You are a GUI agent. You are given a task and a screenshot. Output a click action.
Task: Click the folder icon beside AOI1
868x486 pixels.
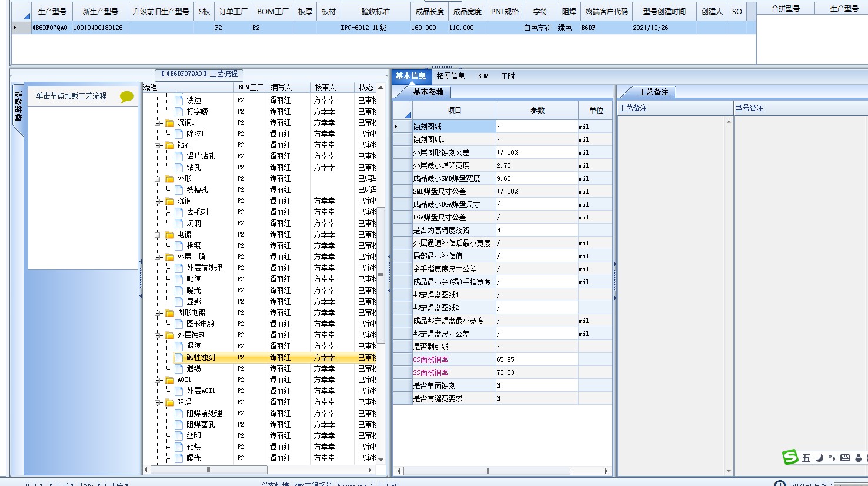(169, 380)
